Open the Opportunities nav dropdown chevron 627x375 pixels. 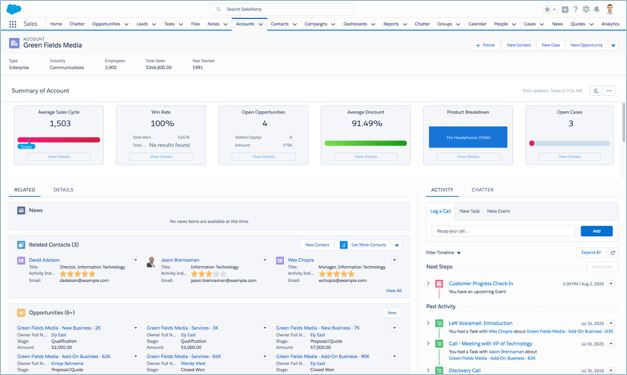click(126, 24)
